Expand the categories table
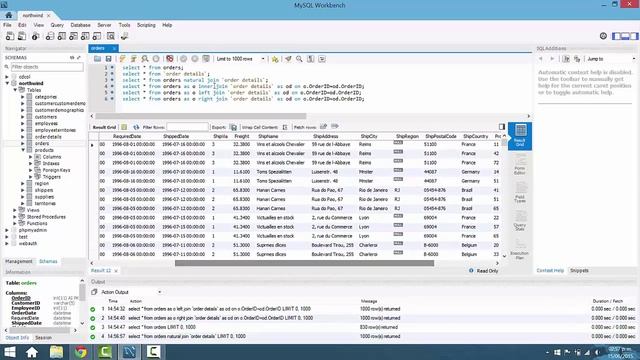The height and width of the screenshot is (360, 640). point(23,97)
